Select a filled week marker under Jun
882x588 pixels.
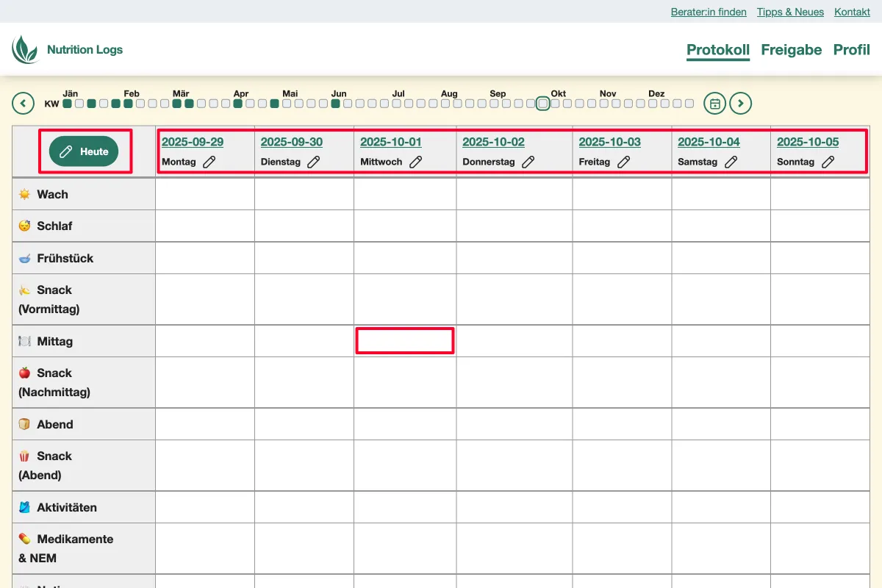[x=337, y=104]
